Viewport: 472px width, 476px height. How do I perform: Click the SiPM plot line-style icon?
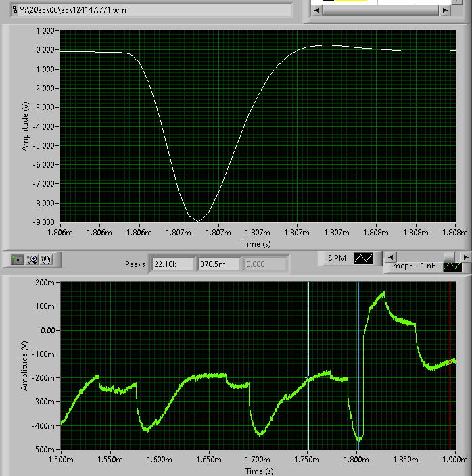(x=363, y=259)
